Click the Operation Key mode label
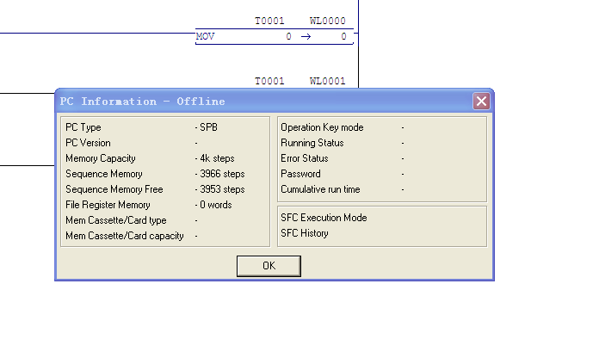 pyautogui.click(x=322, y=127)
